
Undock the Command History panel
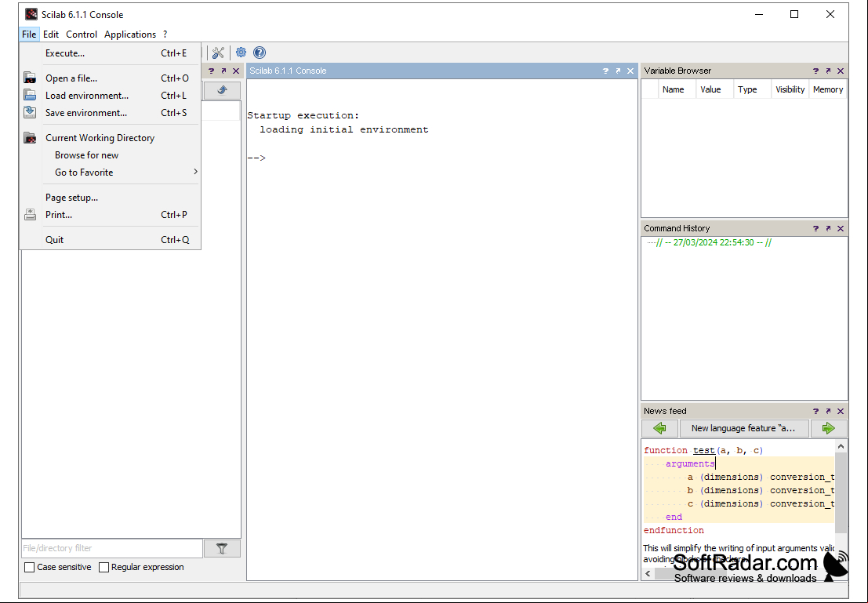[828, 228]
